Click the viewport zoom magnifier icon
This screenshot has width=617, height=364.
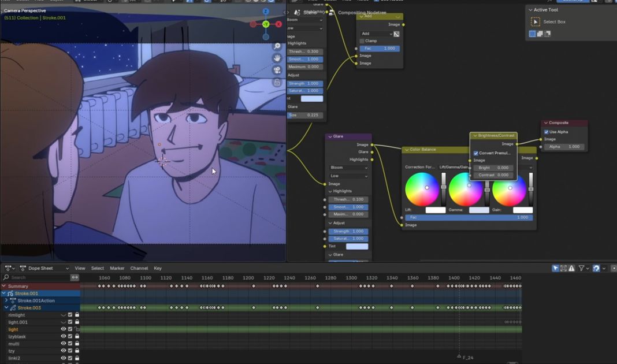pyautogui.click(x=277, y=46)
